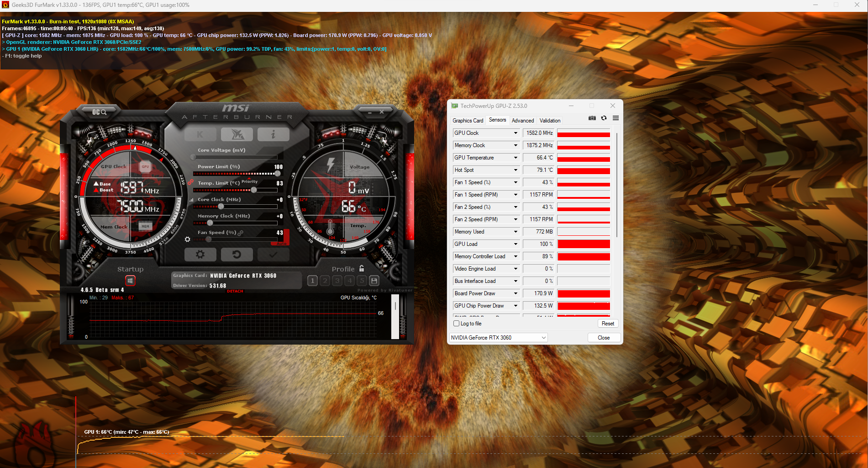
Task: Click the Hot Spot value 79.1 °C
Action: 538,170
